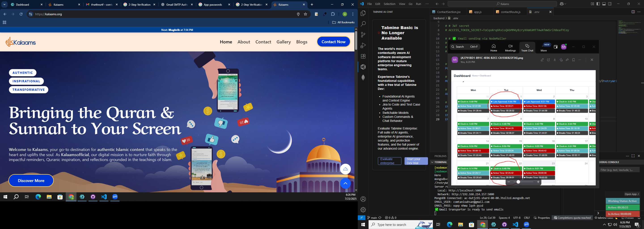The width and height of the screenshot is (644, 229).
Task: Download the image in Zoom viewer
Action: coord(555,60)
